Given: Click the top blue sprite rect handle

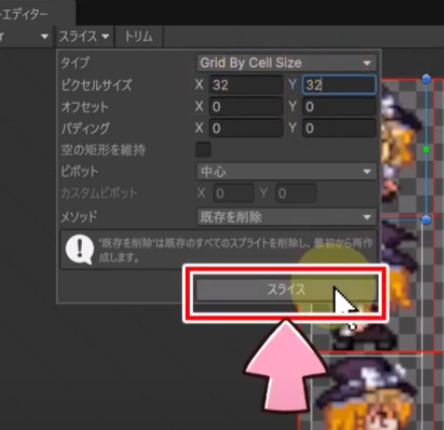Looking at the screenshot, I should (x=426, y=79).
